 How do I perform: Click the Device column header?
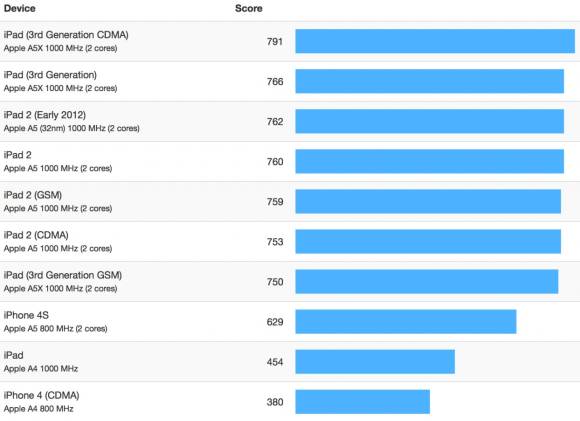(20, 8)
